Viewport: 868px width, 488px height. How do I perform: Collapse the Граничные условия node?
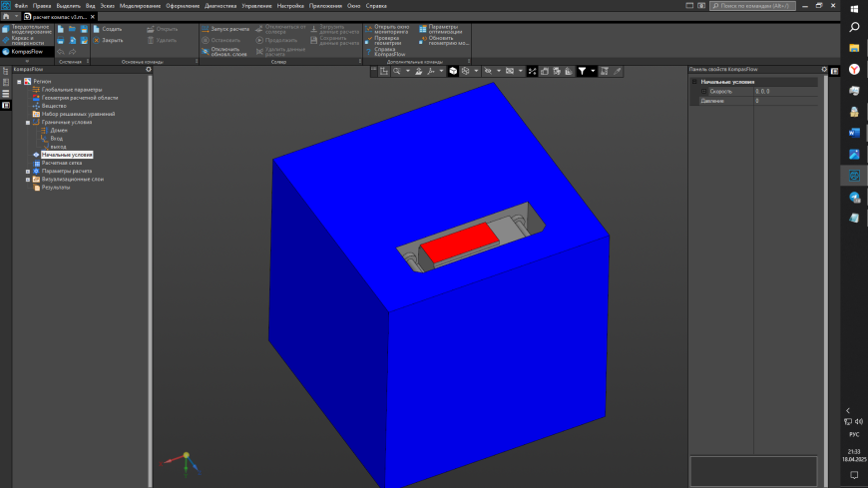point(28,123)
